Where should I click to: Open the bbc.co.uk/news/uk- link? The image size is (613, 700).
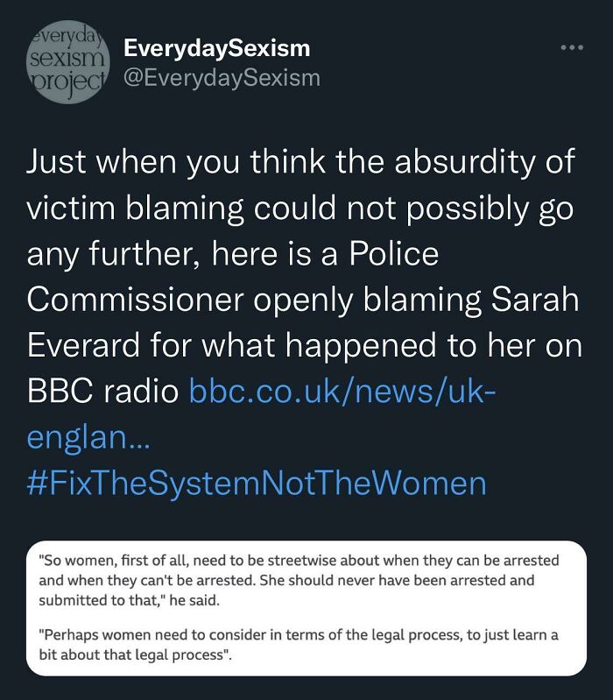pyautogui.click(x=342, y=391)
